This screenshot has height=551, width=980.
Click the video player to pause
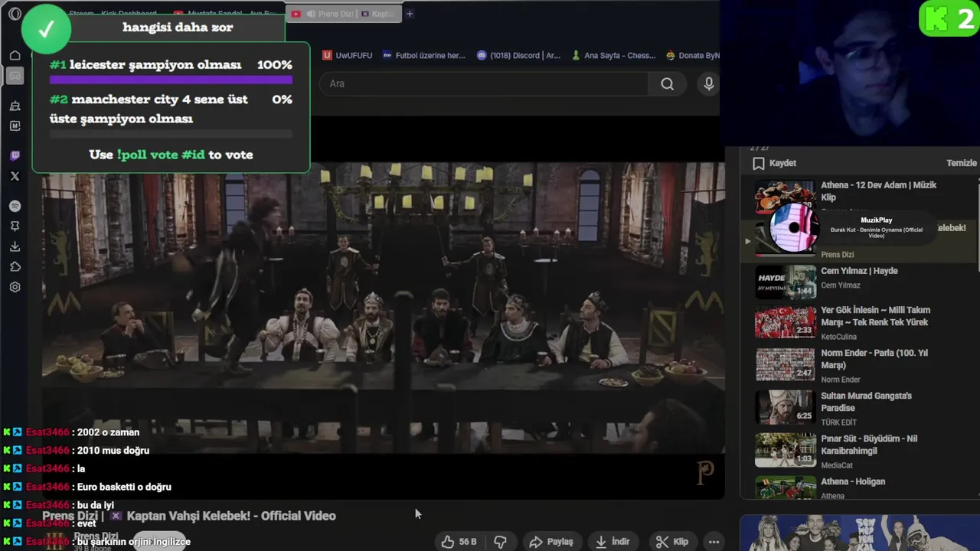(383, 306)
